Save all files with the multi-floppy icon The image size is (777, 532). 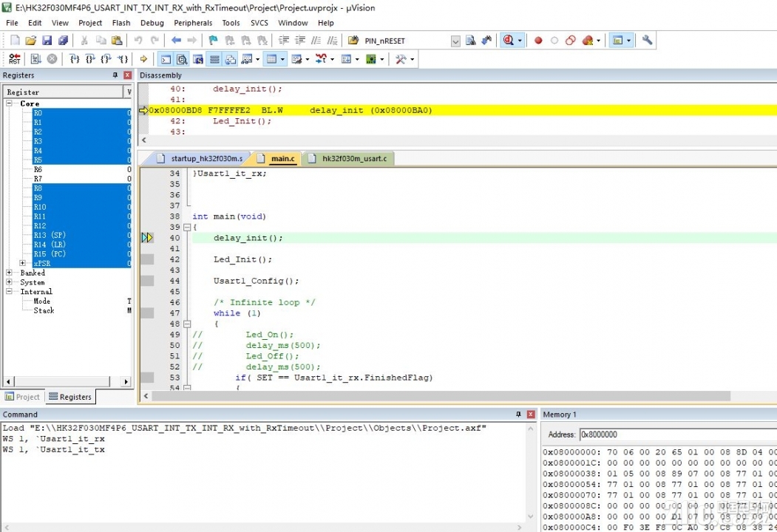63,41
